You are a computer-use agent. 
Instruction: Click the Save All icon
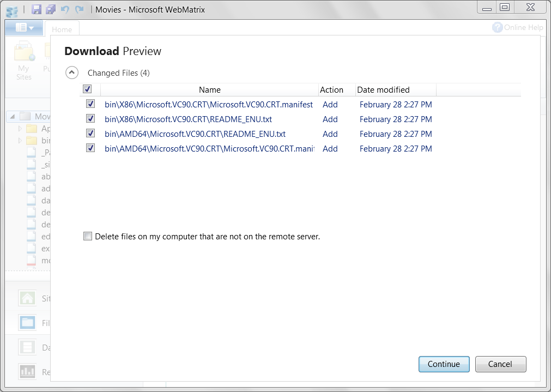click(51, 9)
